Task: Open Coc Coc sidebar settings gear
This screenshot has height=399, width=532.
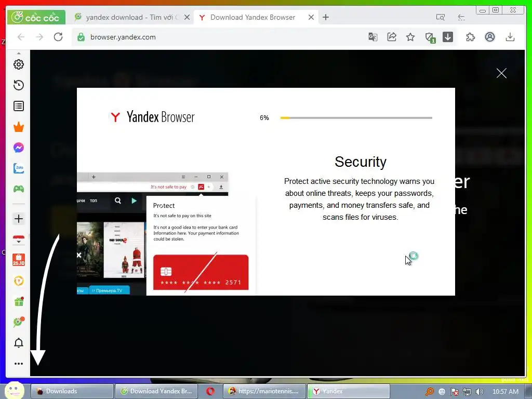Action: coord(19,64)
